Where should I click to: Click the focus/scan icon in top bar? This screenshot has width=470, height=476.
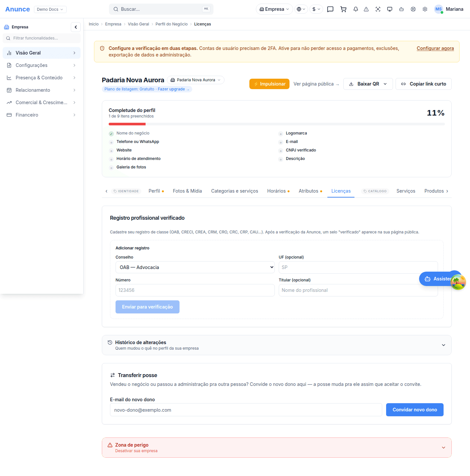click(x=378, y=9)
